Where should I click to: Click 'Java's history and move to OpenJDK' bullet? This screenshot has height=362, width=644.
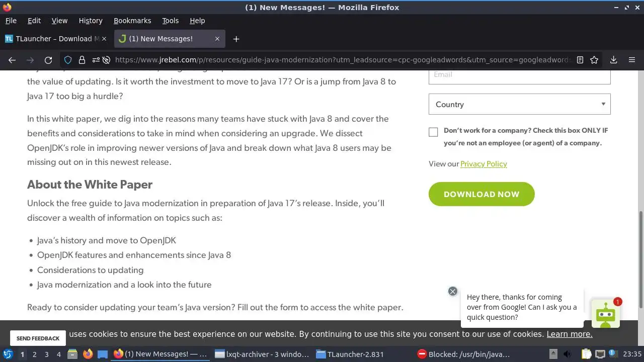[x=107, y=240]
